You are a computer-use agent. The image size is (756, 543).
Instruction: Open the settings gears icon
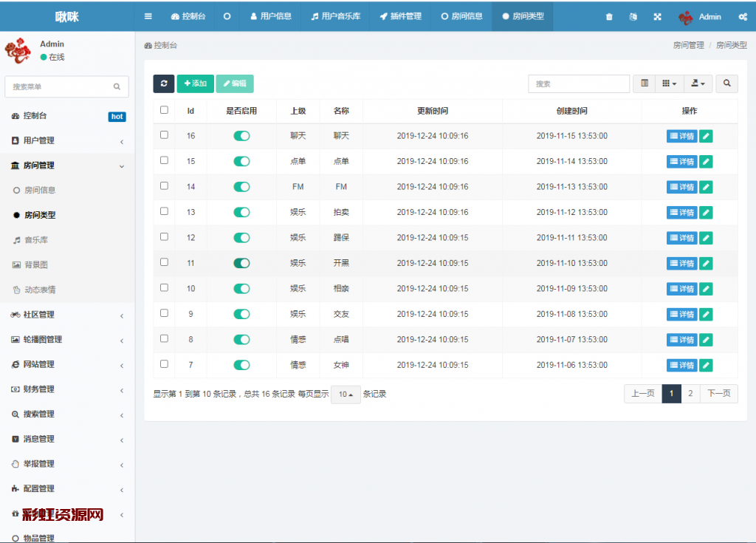point(742,16)
